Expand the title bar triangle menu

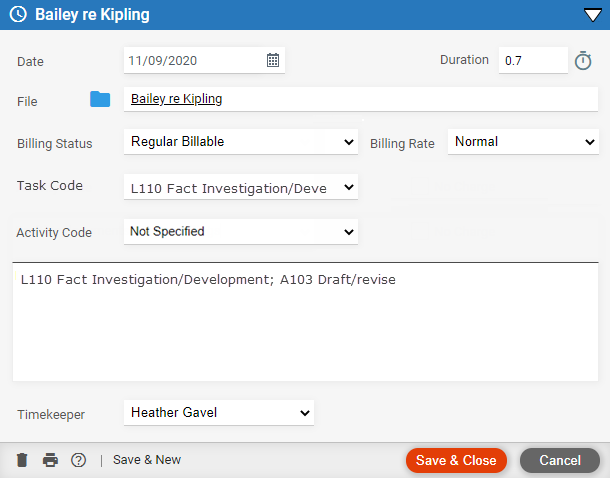point(592,15)
